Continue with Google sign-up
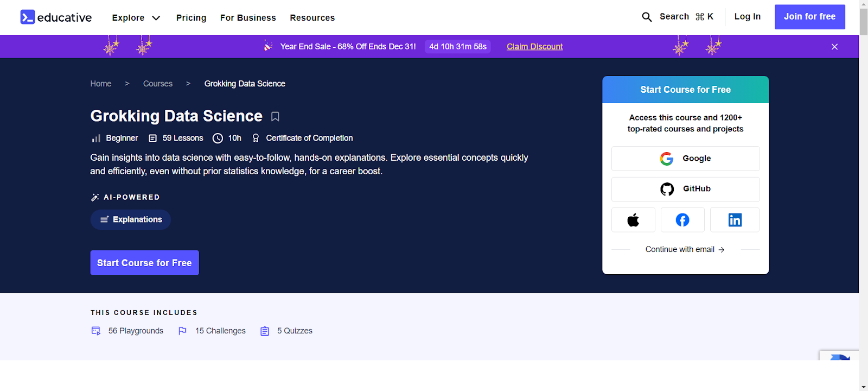This screenshot has height=391, width=868. (685, 159)
